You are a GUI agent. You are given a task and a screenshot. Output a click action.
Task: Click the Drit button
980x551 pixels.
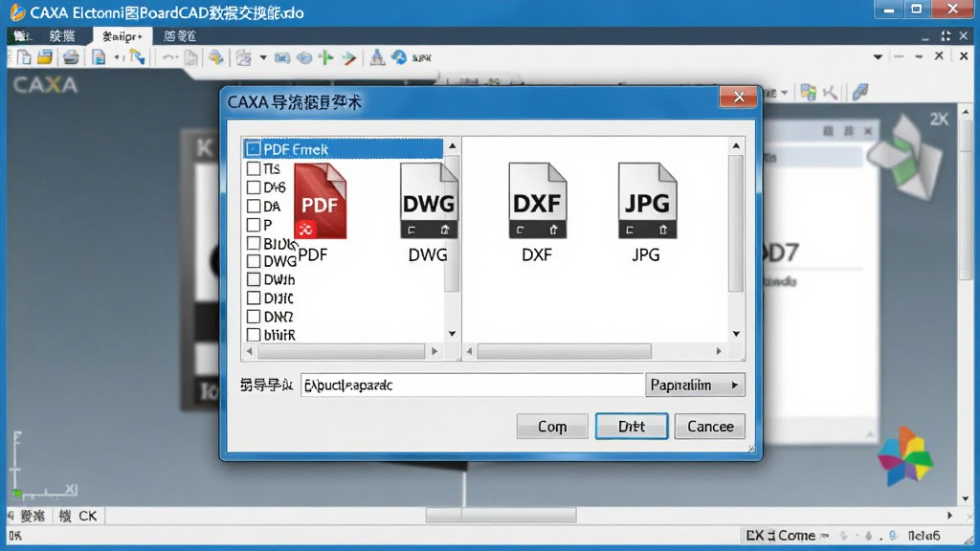(632, 426)
